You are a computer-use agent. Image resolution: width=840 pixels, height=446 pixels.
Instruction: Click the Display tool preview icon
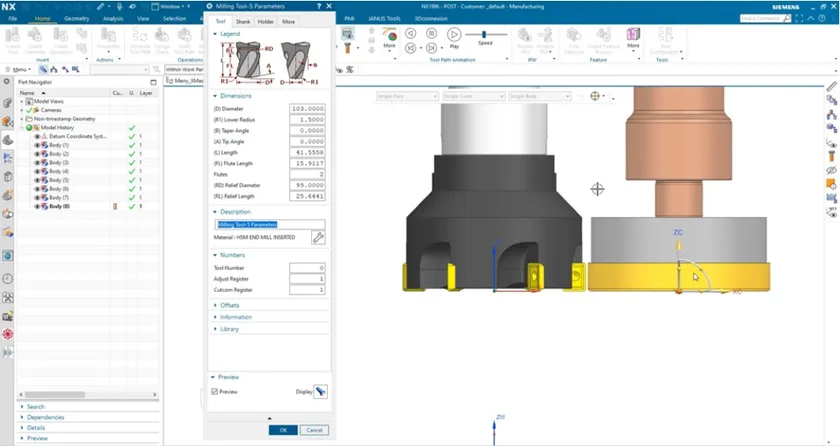coord(320,391)
